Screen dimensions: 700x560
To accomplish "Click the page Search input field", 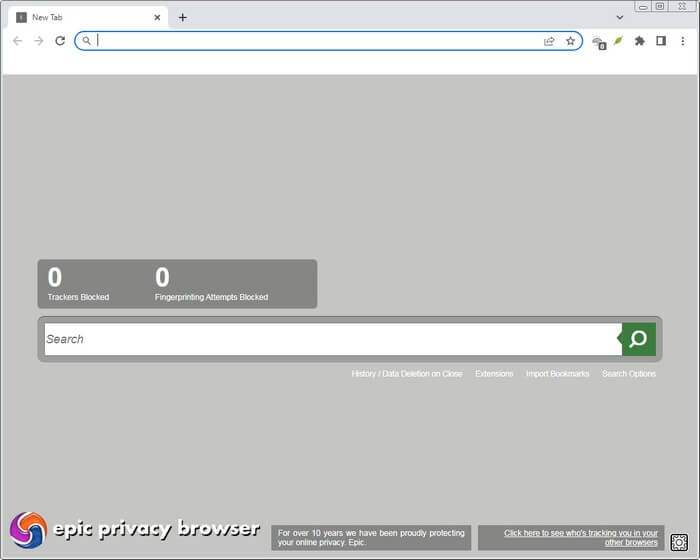I will point(333,339).
